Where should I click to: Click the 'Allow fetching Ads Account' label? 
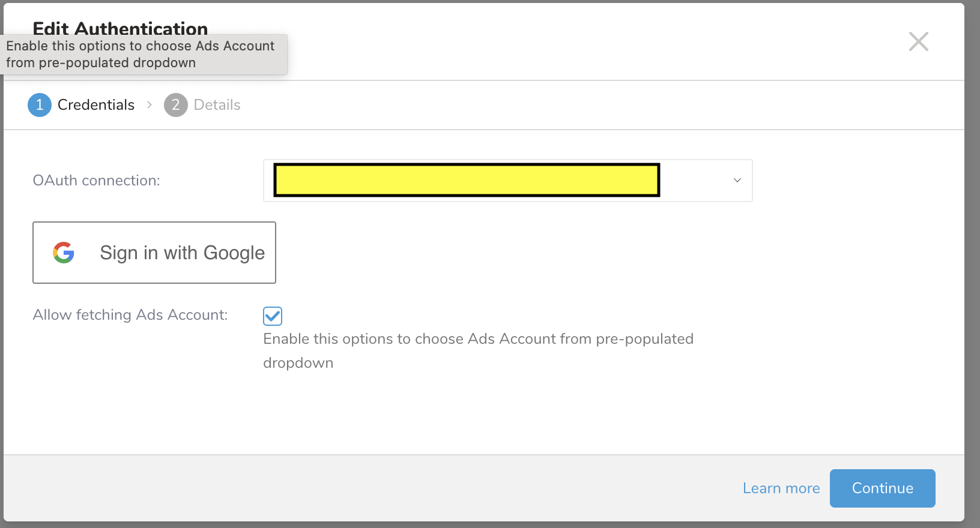click(130, 315)
